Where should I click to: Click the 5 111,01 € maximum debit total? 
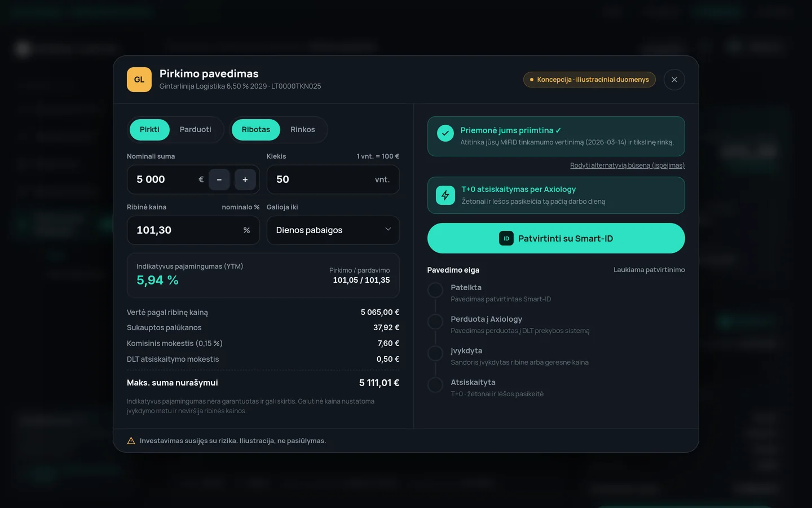(379, 383)
